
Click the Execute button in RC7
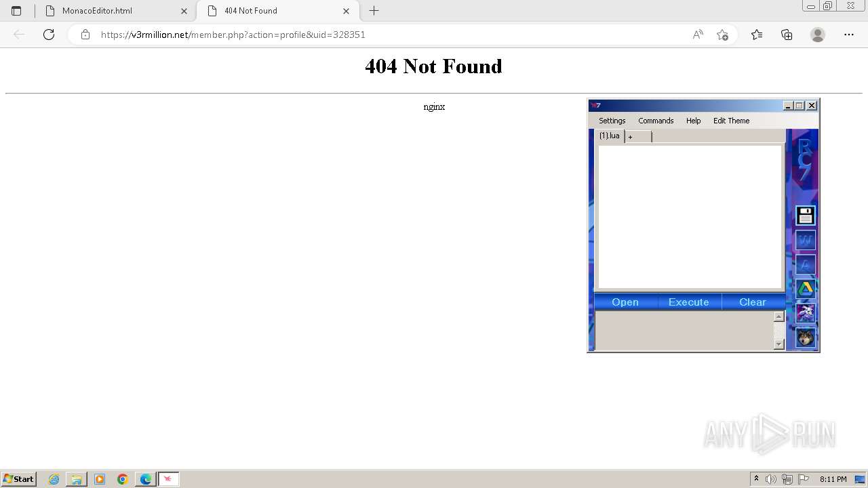click(x=688, y=302)
